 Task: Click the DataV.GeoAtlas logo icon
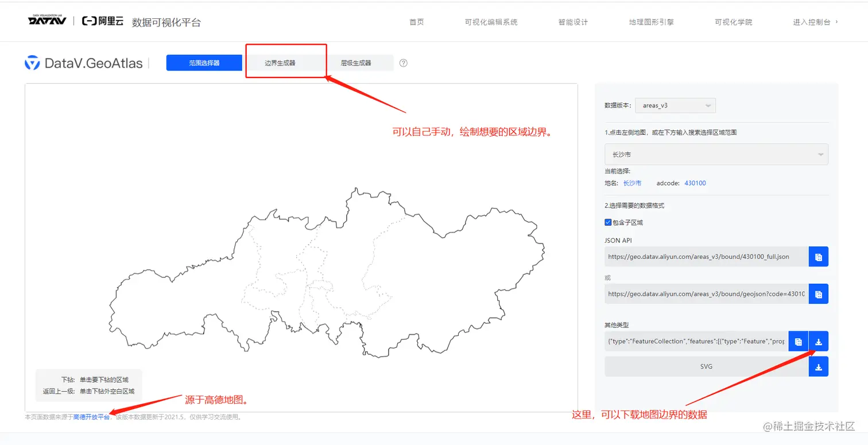[32, 63]
